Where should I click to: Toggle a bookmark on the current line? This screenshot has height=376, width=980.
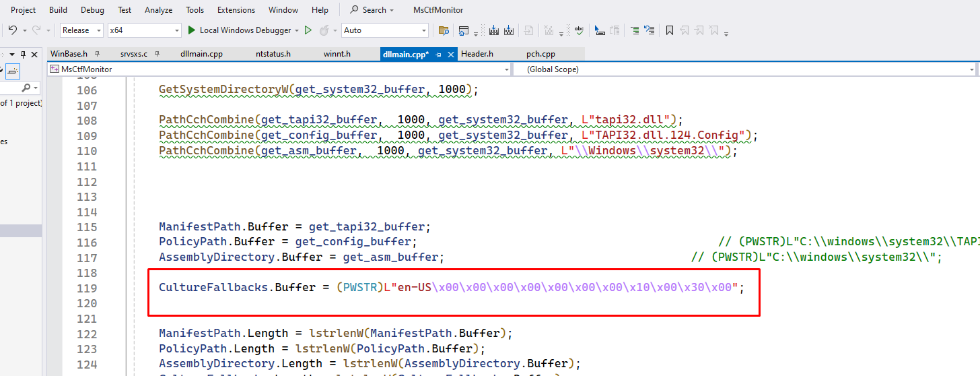(x=670, y=30)
